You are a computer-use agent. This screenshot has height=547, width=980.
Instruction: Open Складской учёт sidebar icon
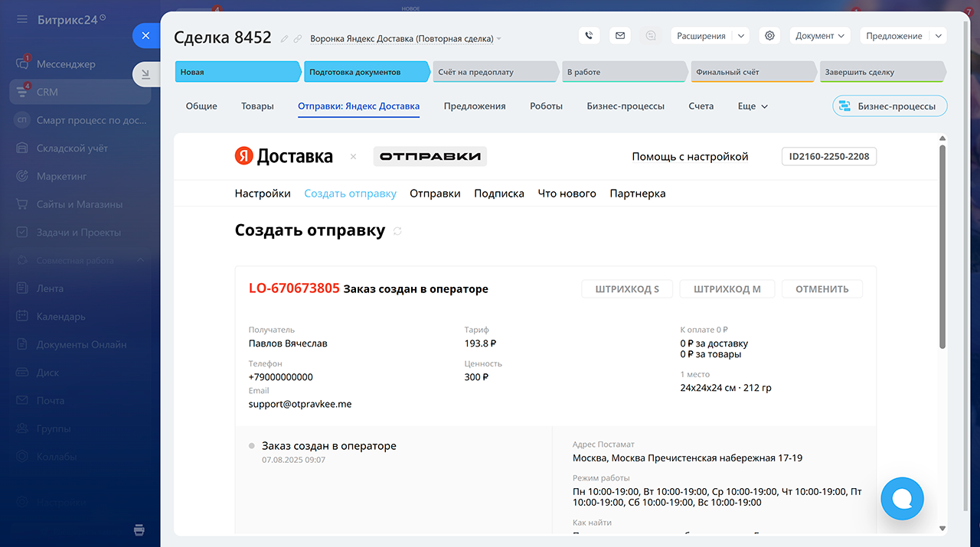click(x=22, y=148)
